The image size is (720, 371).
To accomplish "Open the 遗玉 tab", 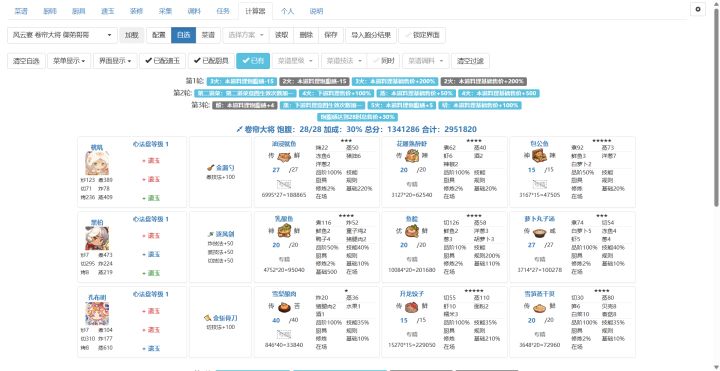I will click(107, 11).
